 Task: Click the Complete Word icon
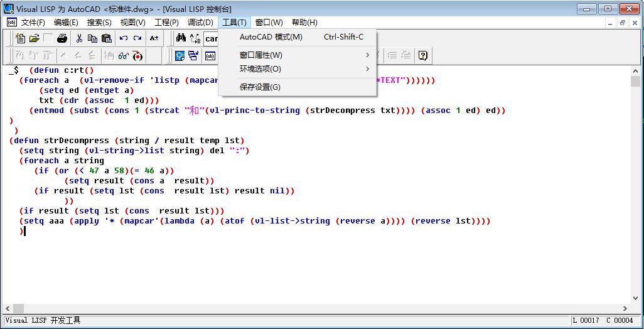(154, 38)
